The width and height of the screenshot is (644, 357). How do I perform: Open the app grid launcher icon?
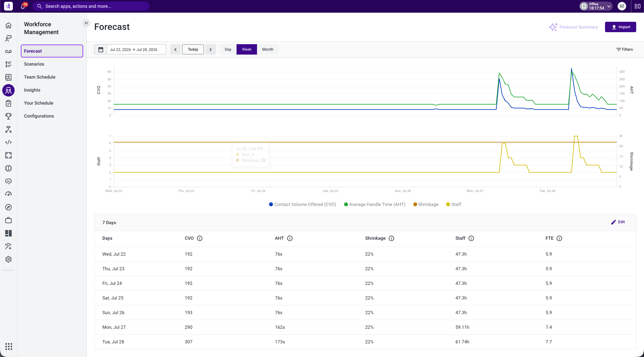point(9,346)
